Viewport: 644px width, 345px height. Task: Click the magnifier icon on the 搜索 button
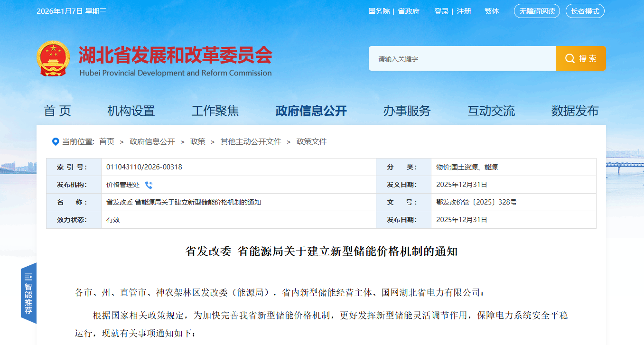coord(569,58)
